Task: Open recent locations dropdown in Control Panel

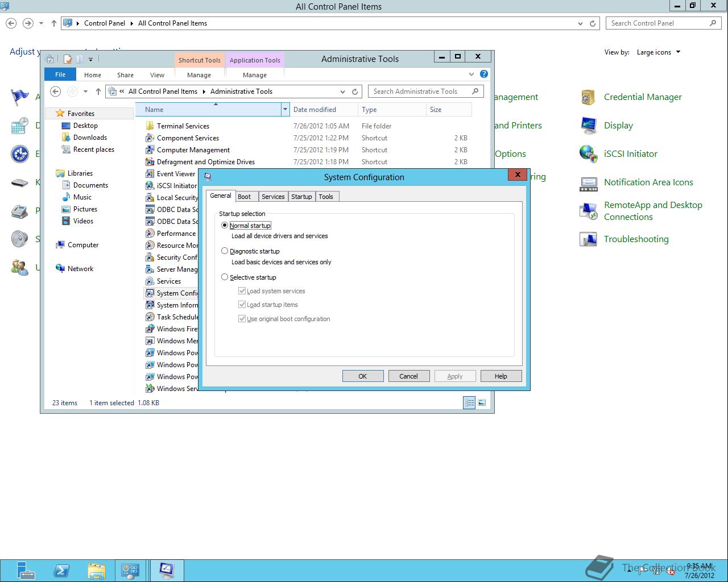Action: click(x=41, y=23)
